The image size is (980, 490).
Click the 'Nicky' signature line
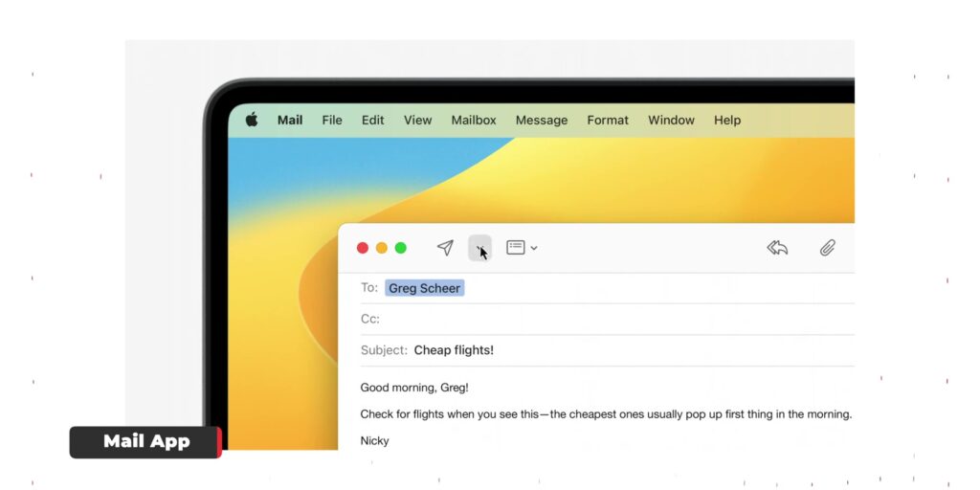[374, 440]
